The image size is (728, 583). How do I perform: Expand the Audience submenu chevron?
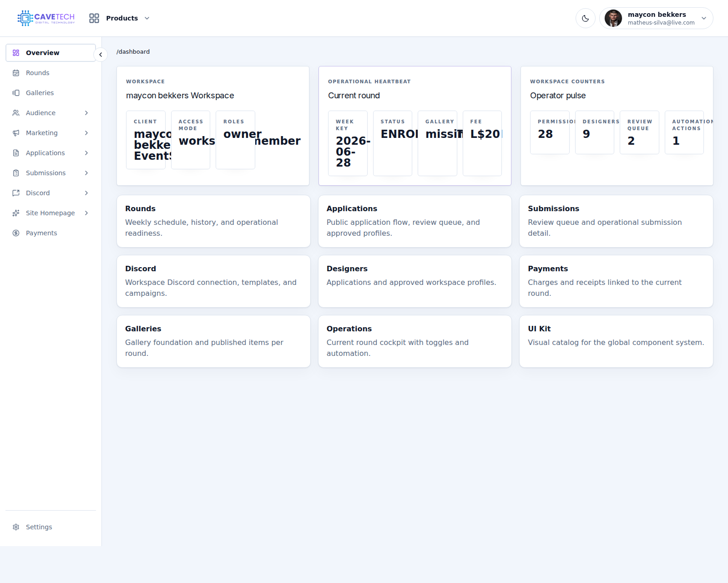(x=86, y=113)
